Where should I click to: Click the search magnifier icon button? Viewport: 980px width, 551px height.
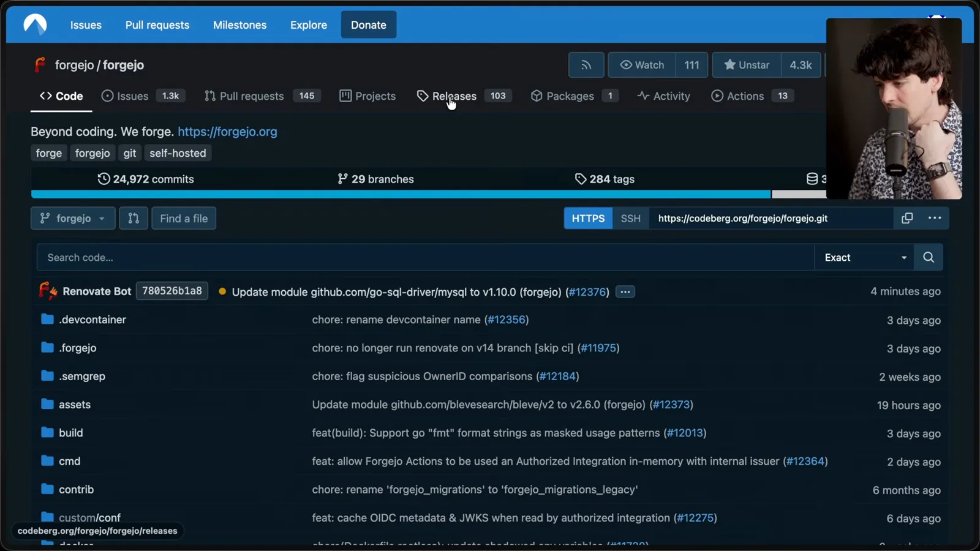click(929, 257)
